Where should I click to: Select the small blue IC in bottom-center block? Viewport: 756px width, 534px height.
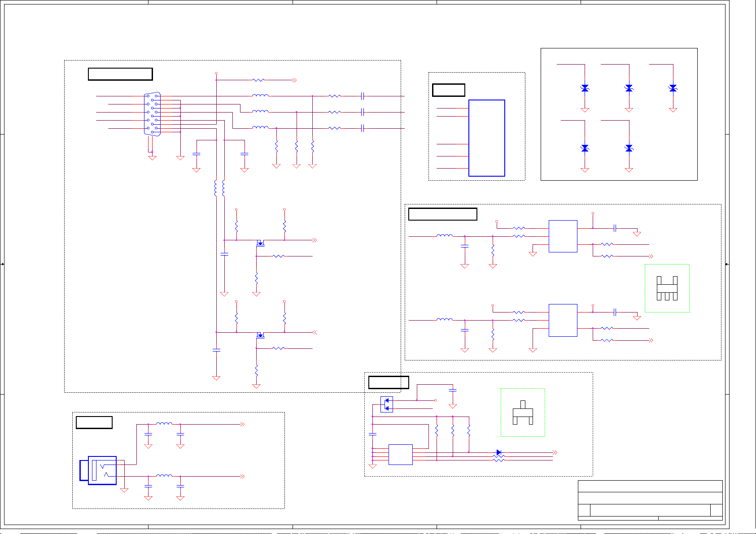400,455
